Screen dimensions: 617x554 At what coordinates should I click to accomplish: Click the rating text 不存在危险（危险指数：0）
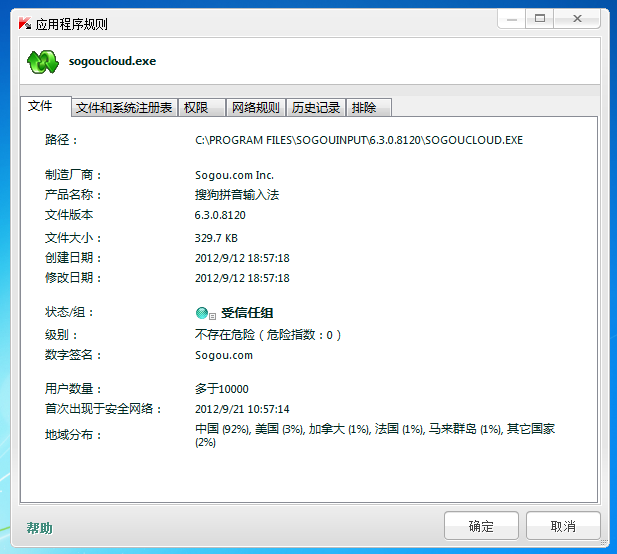click(268, 335)
